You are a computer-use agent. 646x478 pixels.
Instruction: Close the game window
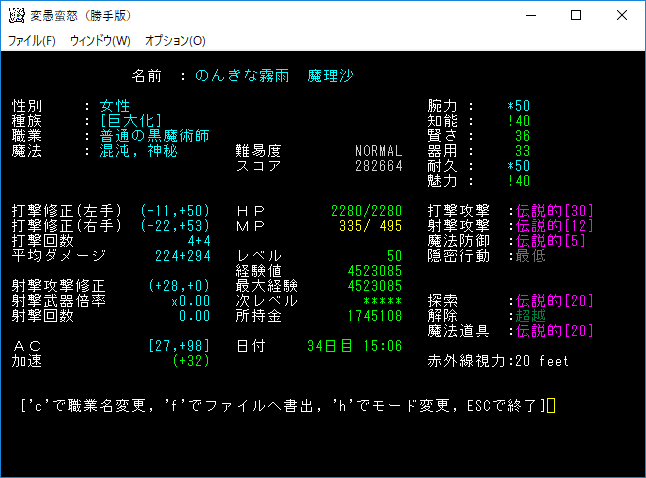click(x=621, y=15)
